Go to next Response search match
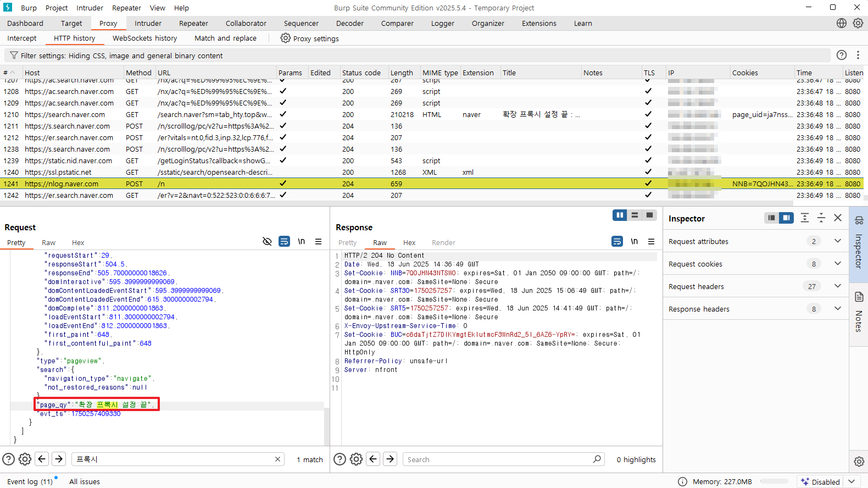 390,459
